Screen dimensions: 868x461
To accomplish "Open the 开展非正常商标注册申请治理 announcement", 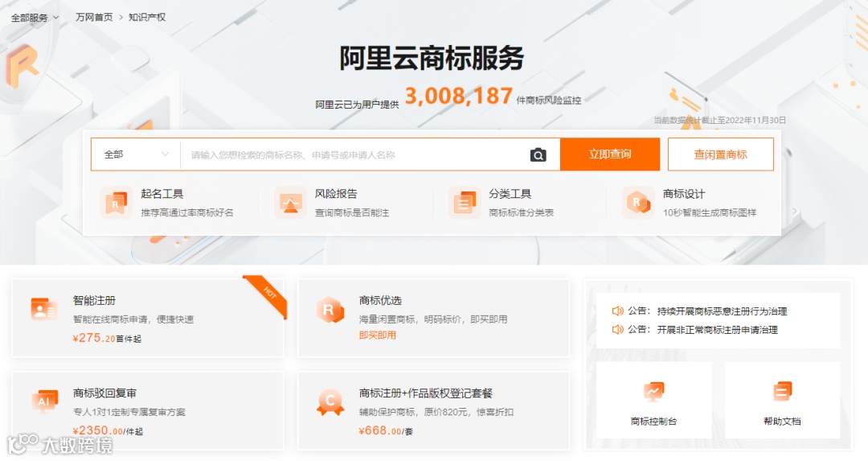I will point(718,330).
